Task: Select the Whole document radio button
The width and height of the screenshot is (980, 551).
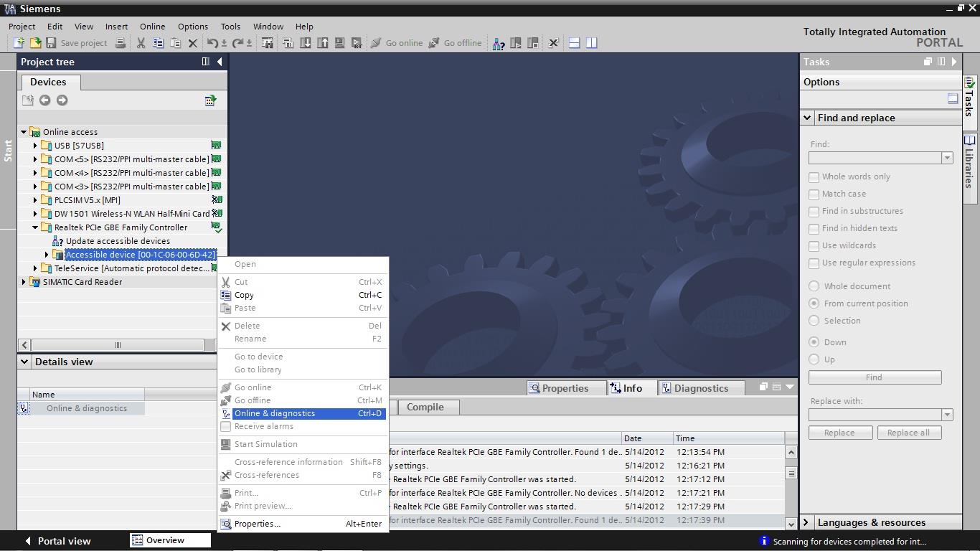Action: click(x=814, y=286)
